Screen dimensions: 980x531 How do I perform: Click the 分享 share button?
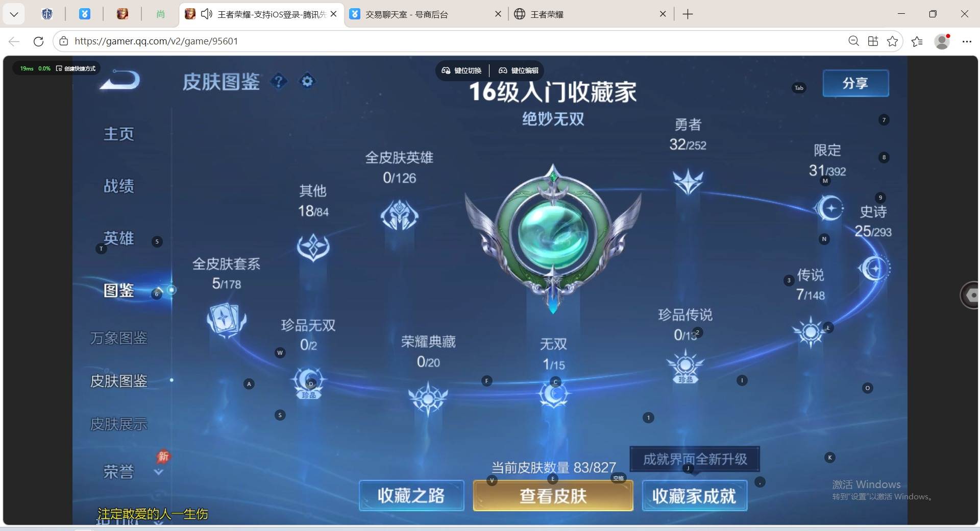[855, 83]
